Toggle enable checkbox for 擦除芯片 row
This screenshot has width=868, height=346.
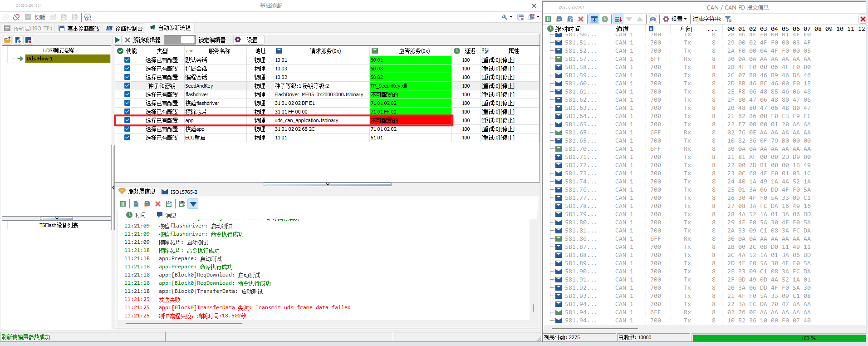tap(127, 112)
